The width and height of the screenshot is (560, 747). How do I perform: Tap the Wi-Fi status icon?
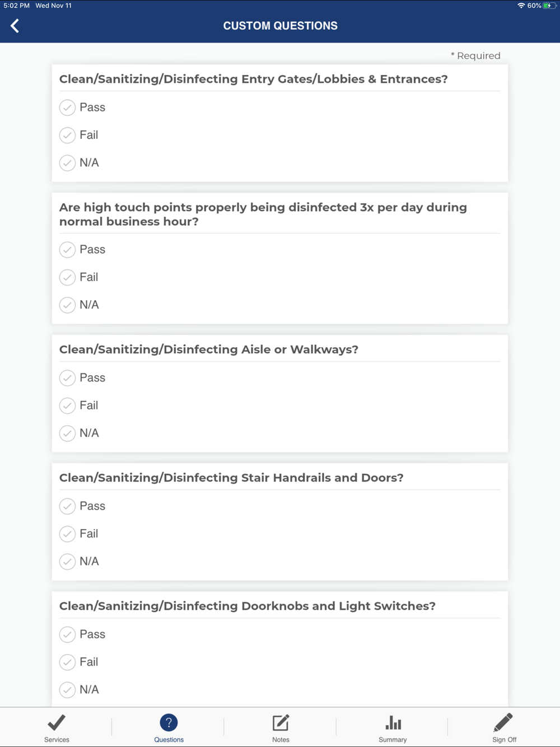521,6
